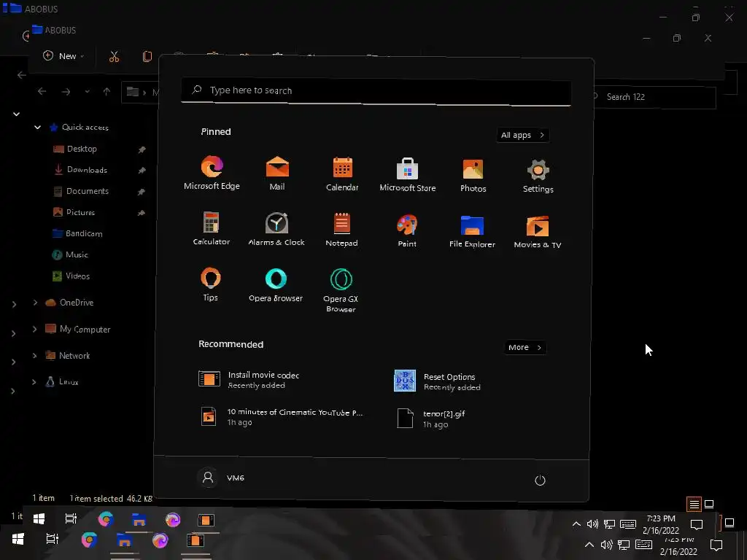Select Pictures in Quick access
747x560 pixels.
tap(74, 212)
